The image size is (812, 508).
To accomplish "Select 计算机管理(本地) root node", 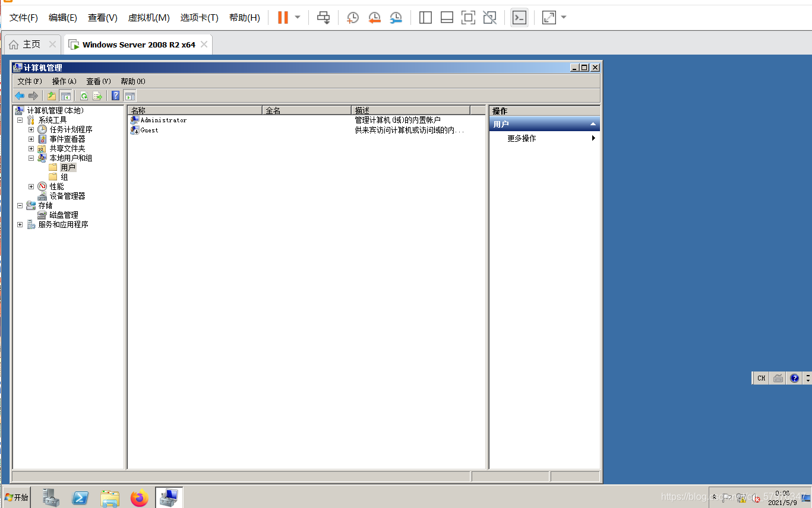I will click(x=55, y=110).
